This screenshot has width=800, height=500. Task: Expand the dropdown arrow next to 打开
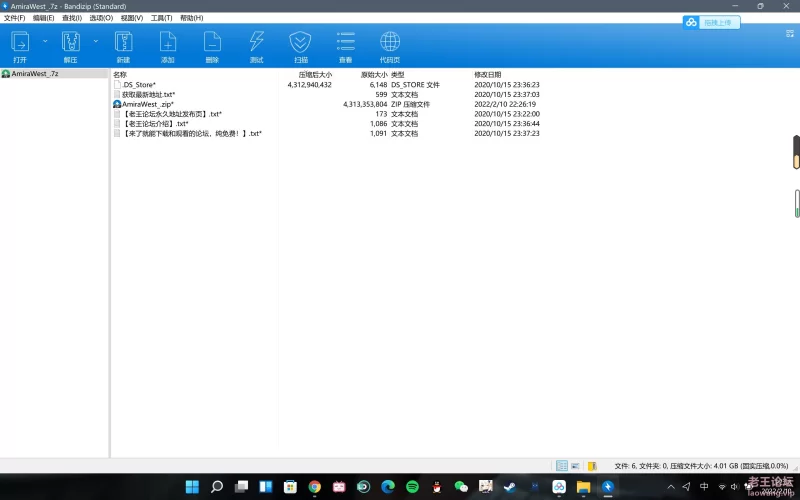(x=45, y=41)
